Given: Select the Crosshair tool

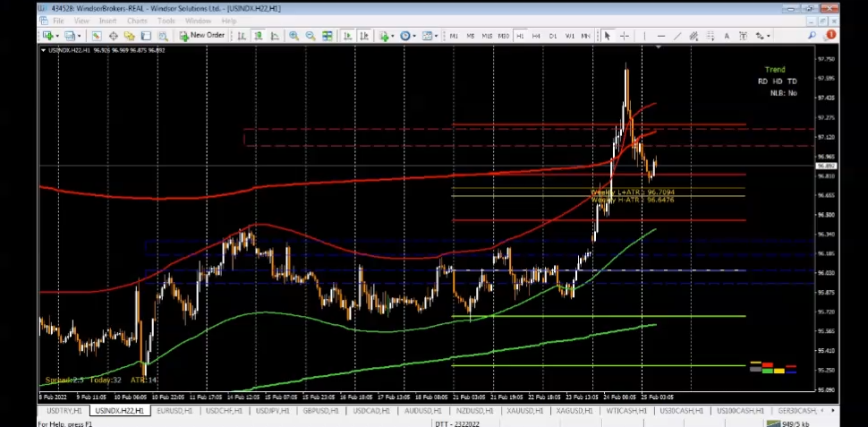Looking at the screenshot, I should click(624, 36).
